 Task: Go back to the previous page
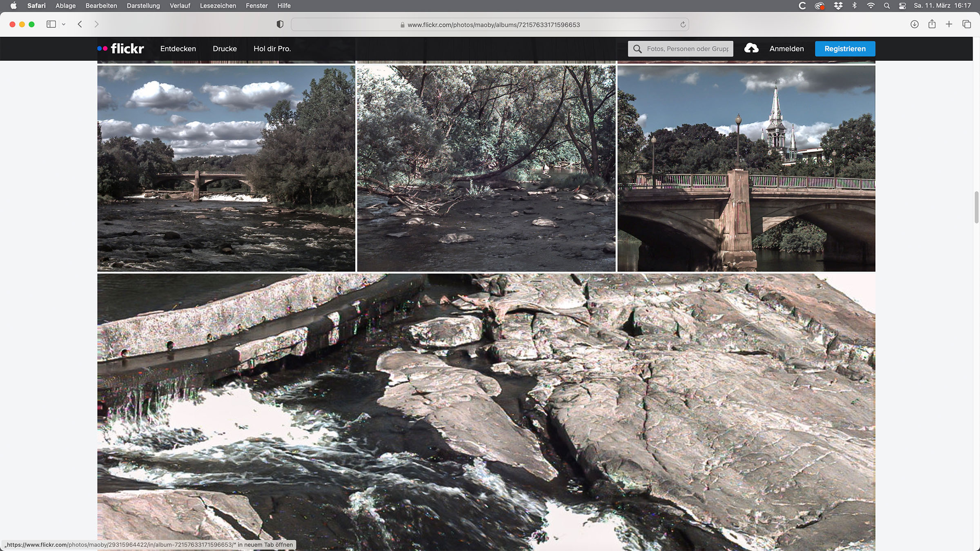pos(80,24)
